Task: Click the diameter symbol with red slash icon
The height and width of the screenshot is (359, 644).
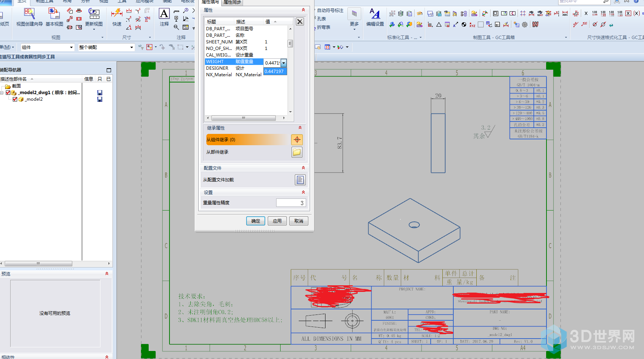Action: (603, 24)
